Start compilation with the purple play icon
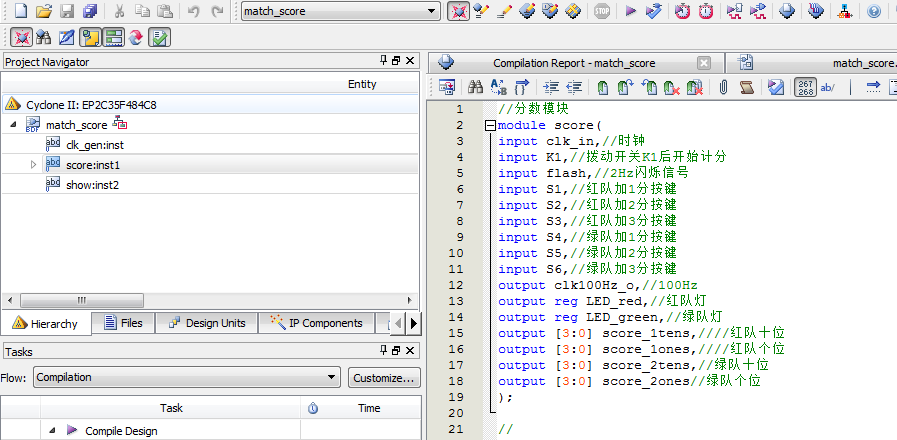The width and height of the screenshot is (897, 440). [630, 12]
